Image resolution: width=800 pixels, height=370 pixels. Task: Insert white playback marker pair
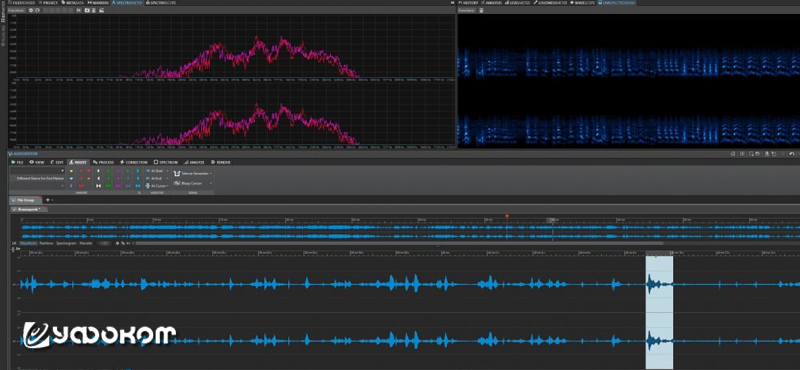(x=98, y=186)
